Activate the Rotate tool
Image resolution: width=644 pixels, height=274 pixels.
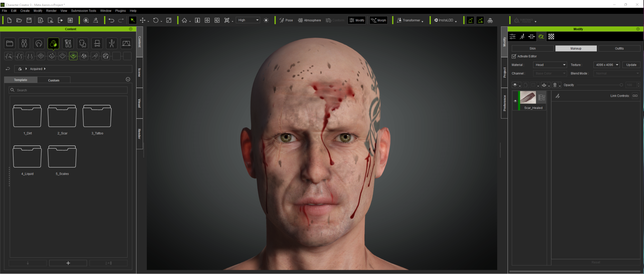[156, 20]
